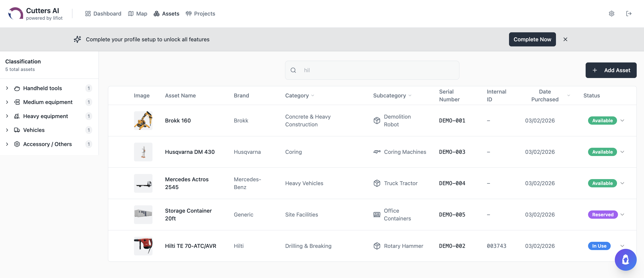This screenshot has width=644, height=278.
Task: Select the Medium equipment classification icon
Action: (x=17, y=102)
